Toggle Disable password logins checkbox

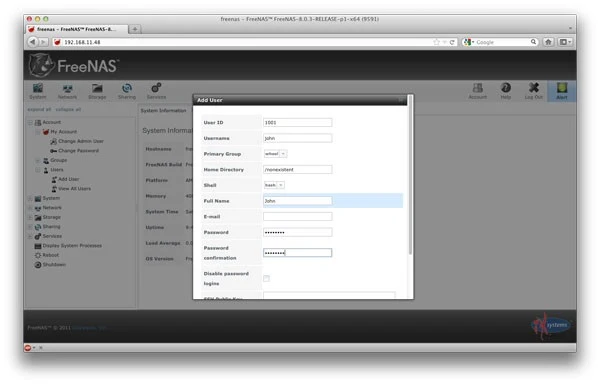tap(266, 278)
